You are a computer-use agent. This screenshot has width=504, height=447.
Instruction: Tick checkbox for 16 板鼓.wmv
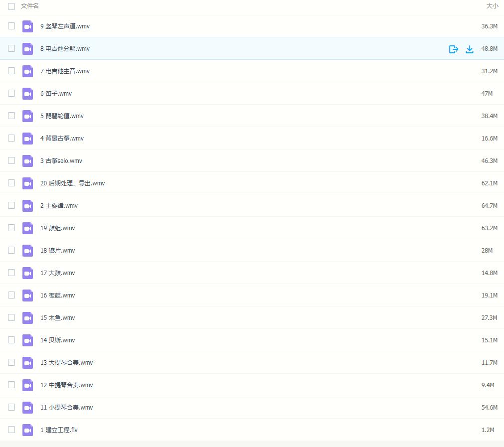coord(11,295)
